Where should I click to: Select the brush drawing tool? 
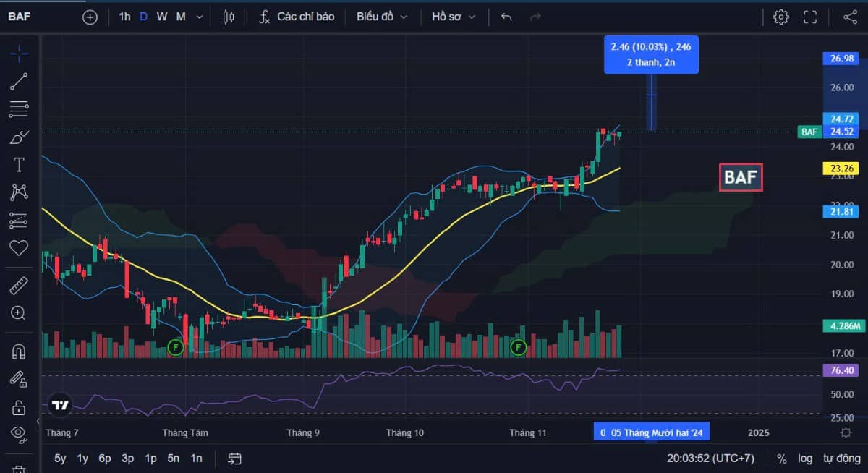click(20, 137)
